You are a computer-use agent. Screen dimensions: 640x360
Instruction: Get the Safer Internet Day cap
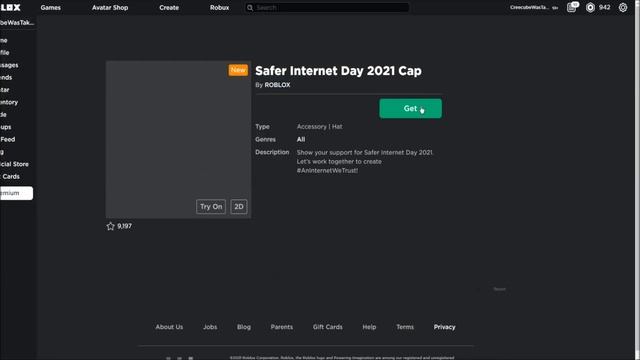[x=410, y=109]
